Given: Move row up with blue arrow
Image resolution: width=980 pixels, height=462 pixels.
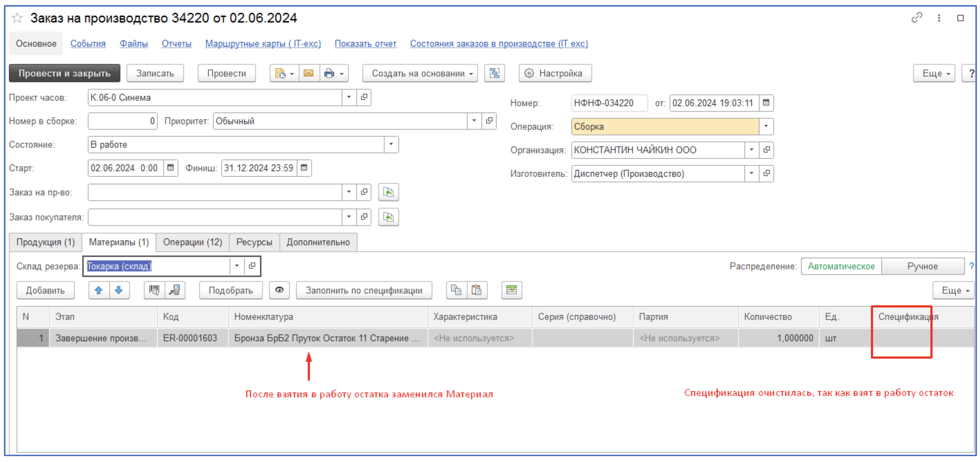Looking at the screenshot, I should pyautogui.click(x=98, y=290).
